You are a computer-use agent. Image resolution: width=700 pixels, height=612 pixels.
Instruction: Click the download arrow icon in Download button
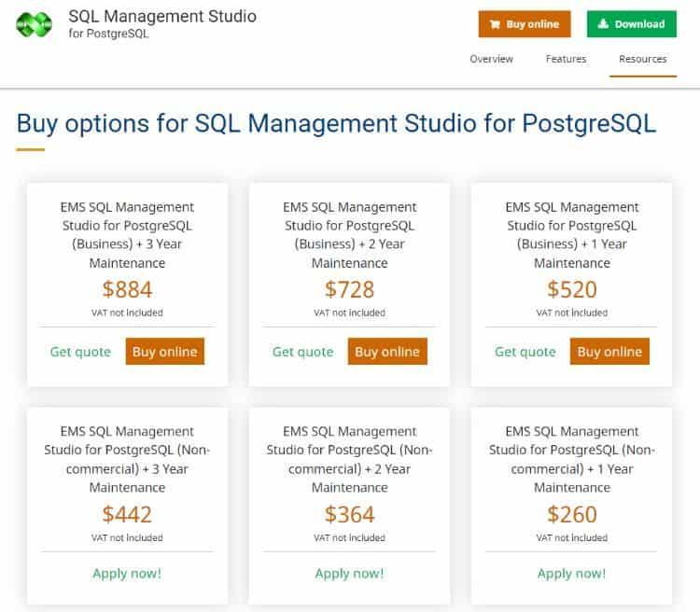(x=603, y=24)
